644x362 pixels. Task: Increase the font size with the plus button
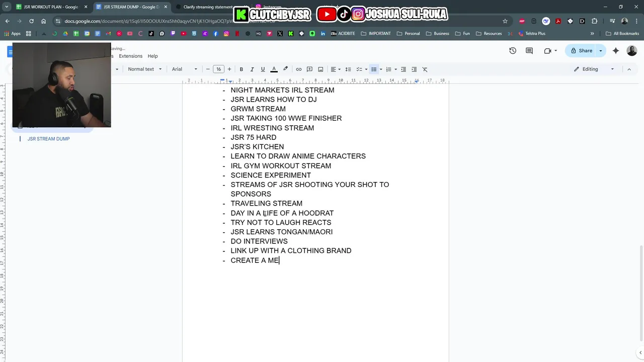[x=229, y=69]
